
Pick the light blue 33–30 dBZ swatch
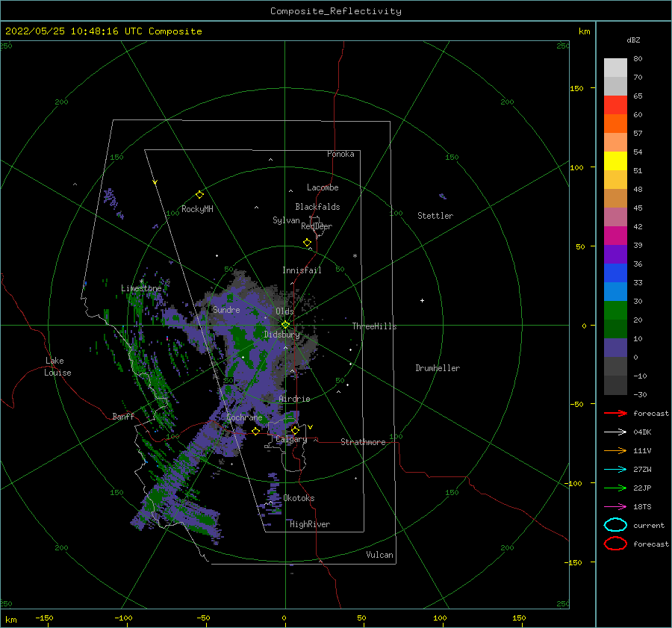click(615, 292)
